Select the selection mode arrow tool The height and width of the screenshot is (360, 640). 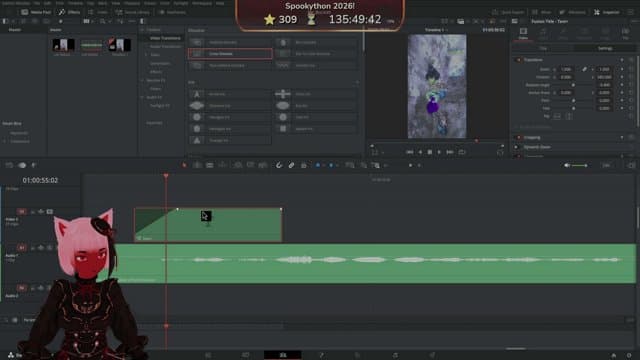coord(184,165)
